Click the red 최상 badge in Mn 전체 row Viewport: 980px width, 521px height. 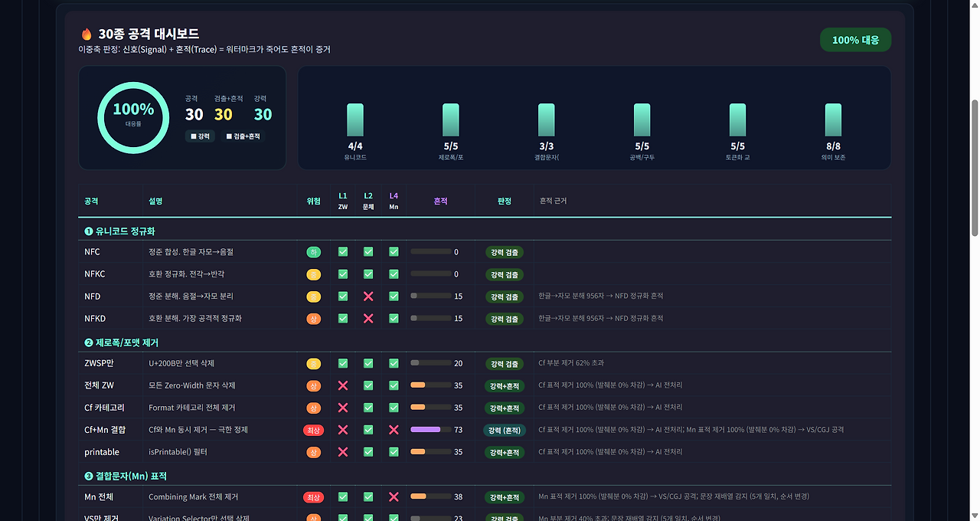[x=313, y=496]
